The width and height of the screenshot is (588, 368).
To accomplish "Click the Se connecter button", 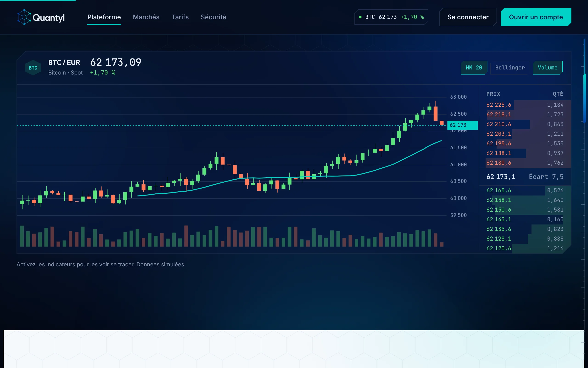I will click(x=468, y=17).
